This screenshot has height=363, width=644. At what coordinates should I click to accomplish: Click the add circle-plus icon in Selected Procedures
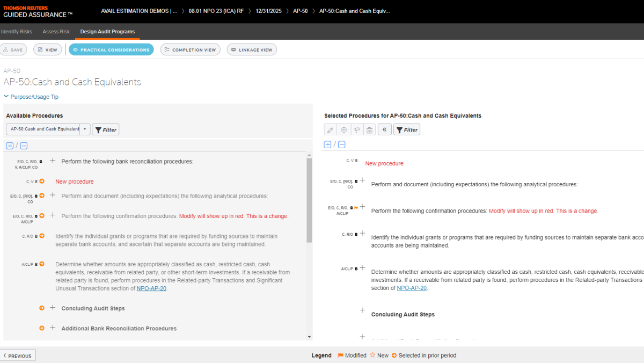coord(343,130)
